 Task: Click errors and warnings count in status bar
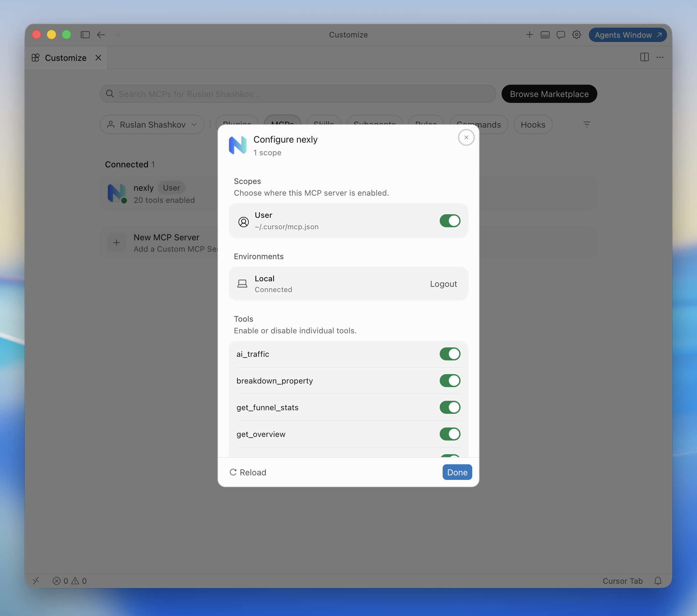tap(70, 581)
